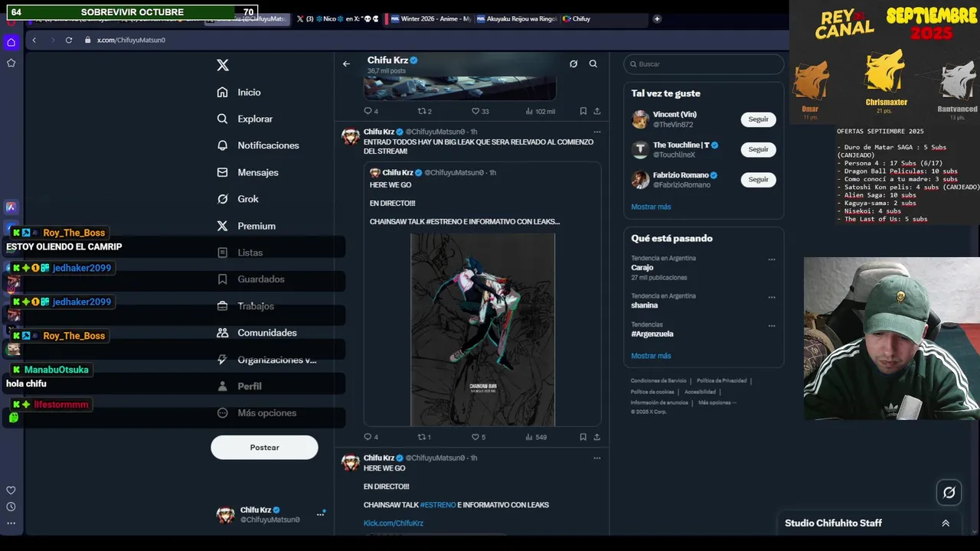The height and width of the screenshot is (551, 980).
Task: Share the ENTRAD TODOS post
Action: [x=596, y=437]
